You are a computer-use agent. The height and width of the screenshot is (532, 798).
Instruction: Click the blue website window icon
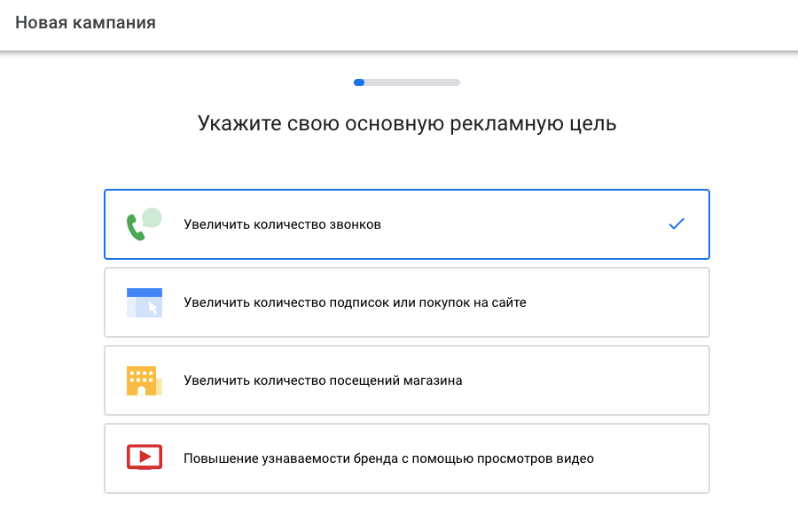[x=144, y=302]
